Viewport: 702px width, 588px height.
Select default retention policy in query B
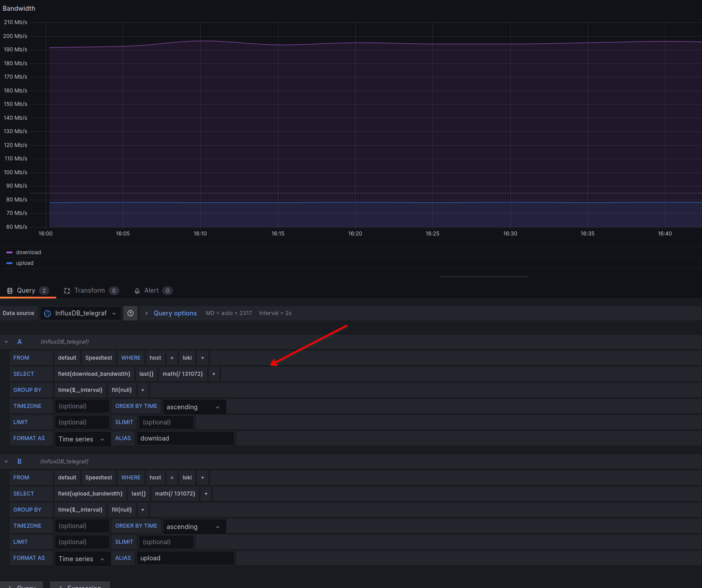(67, 478)
